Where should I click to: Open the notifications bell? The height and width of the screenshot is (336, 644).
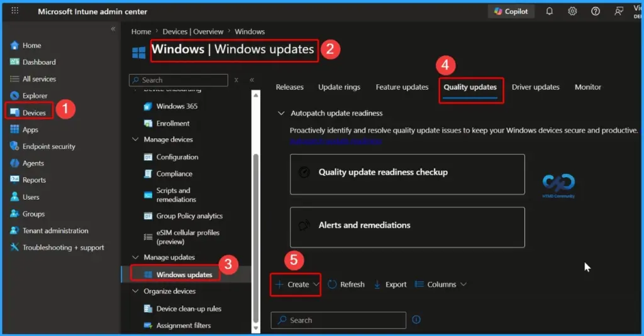tap(549, 11)
